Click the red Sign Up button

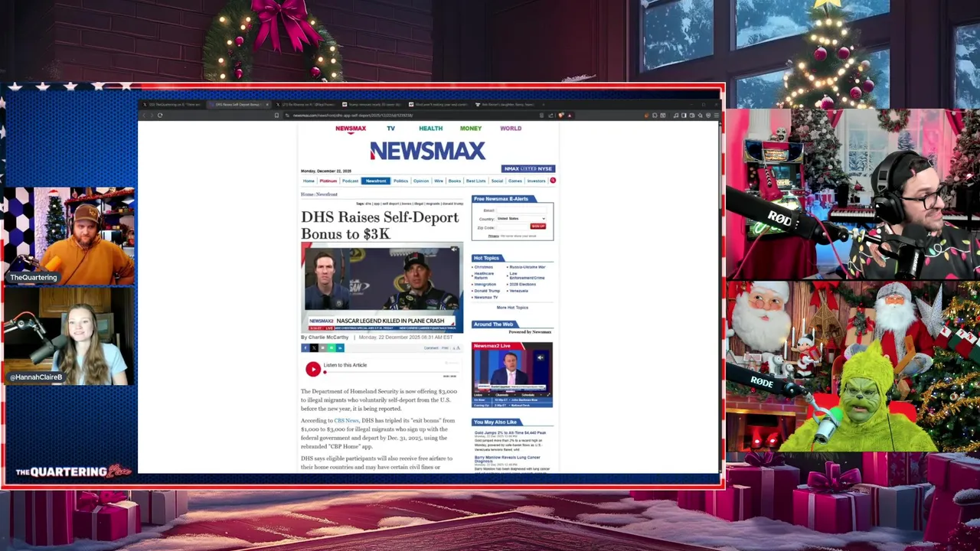[538, 227]
